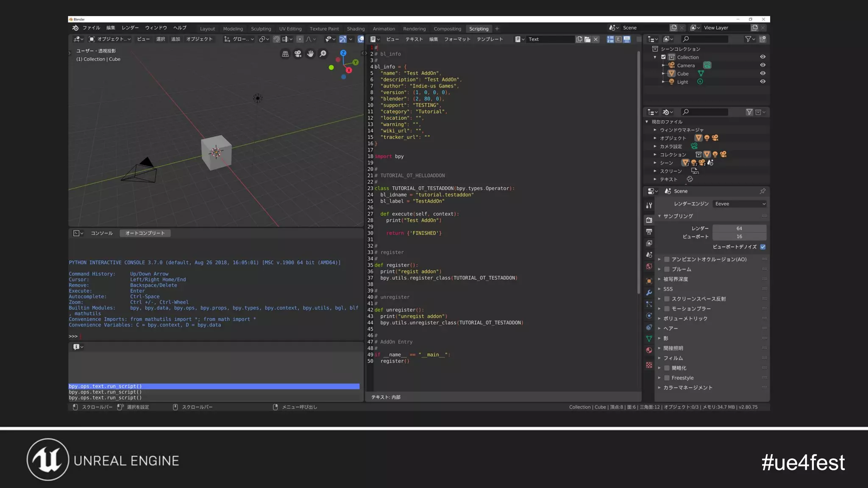Click the outliner search filter field
Screen dimensions: 868x488
[x=705, y=39]
